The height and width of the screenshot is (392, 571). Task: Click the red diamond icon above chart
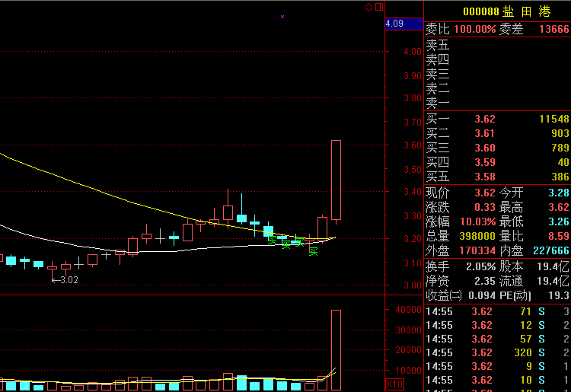coord(368,7)
